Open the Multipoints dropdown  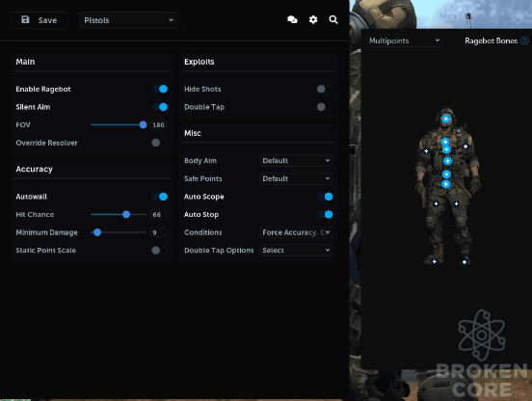click(x=404, y=40)
